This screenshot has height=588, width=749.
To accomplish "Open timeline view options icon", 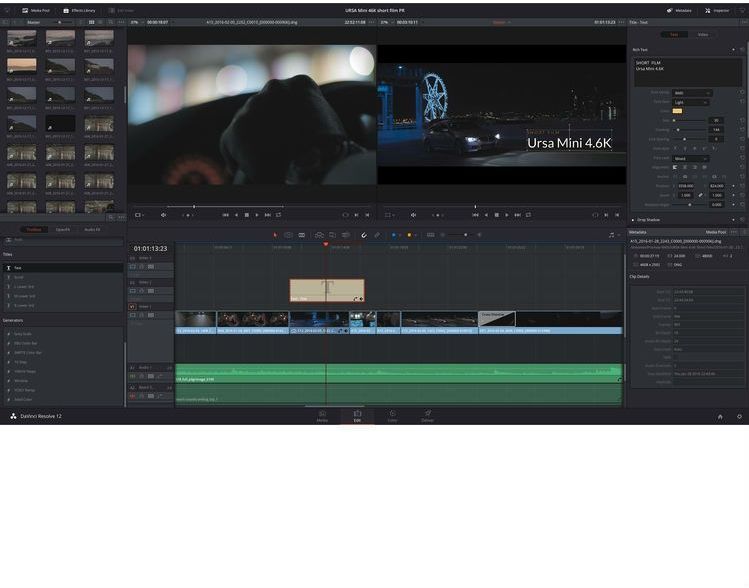I will pos(430,235).
